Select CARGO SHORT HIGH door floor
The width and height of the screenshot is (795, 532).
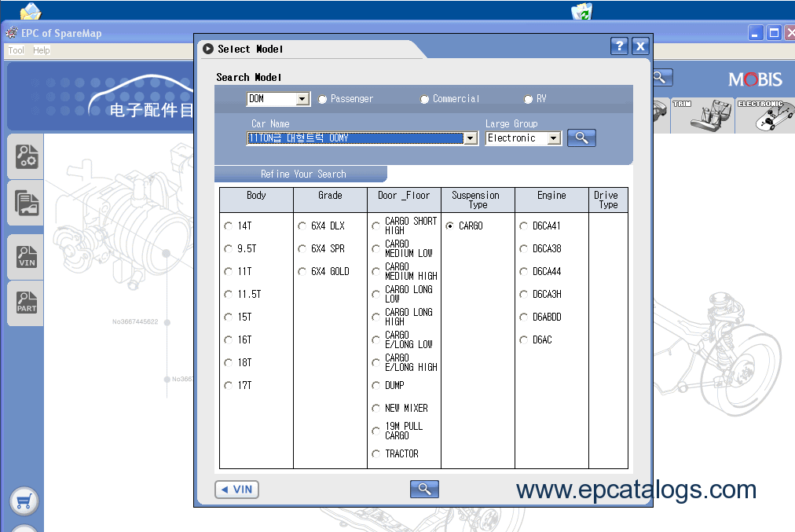pyautogui.click(x=376, y=226)
